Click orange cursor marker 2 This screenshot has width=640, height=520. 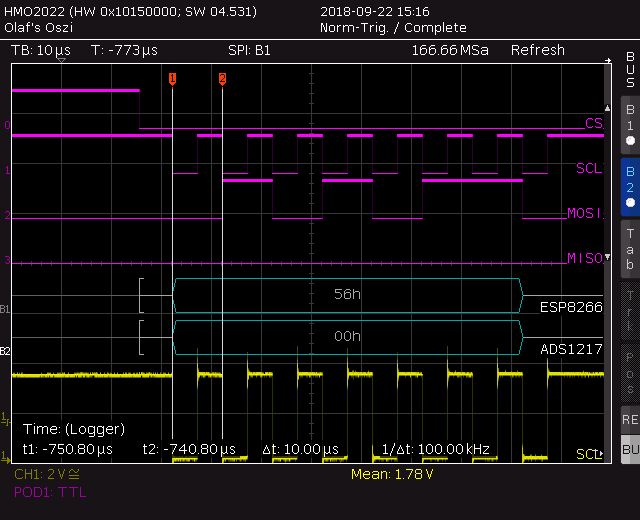222,79
